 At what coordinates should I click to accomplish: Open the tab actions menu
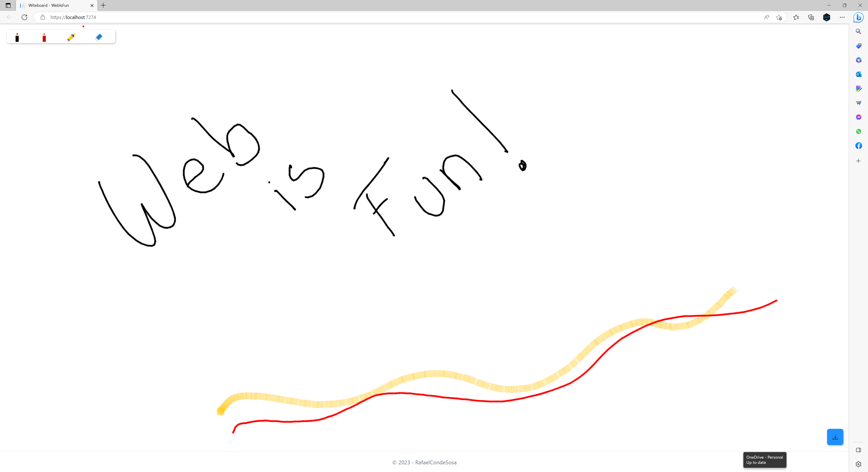[x=8, y=5]
